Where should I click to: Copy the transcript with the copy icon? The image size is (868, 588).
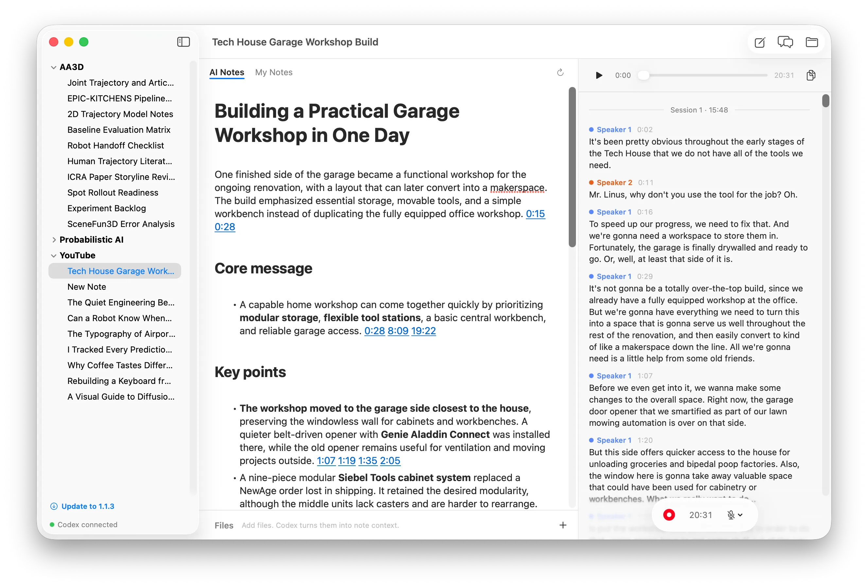pyautogui.click(x=811, y=76)
